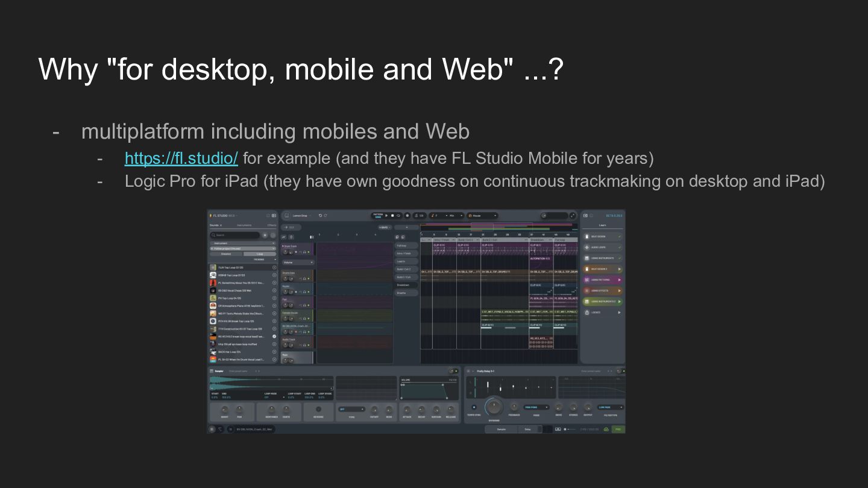Add the HSB48 Top Loop 01 sound
This screenshot has width=868, height=488.
[274, 275]
